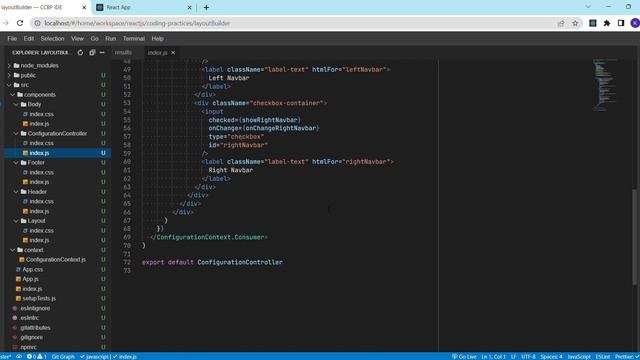This screenshot has width=640, height=360.
Task: Open browser extensions puzzle icon
Action: point(607,23)
